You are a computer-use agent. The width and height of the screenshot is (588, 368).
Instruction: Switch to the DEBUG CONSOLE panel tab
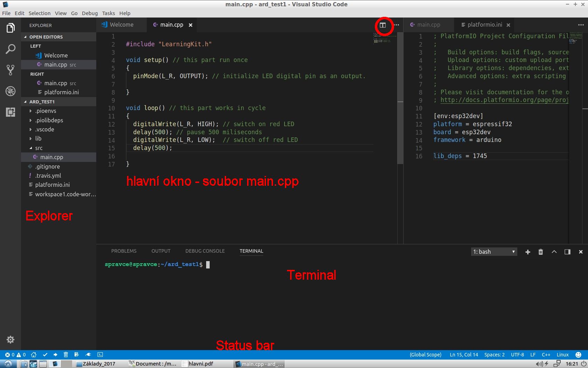[x=205, y=251]
